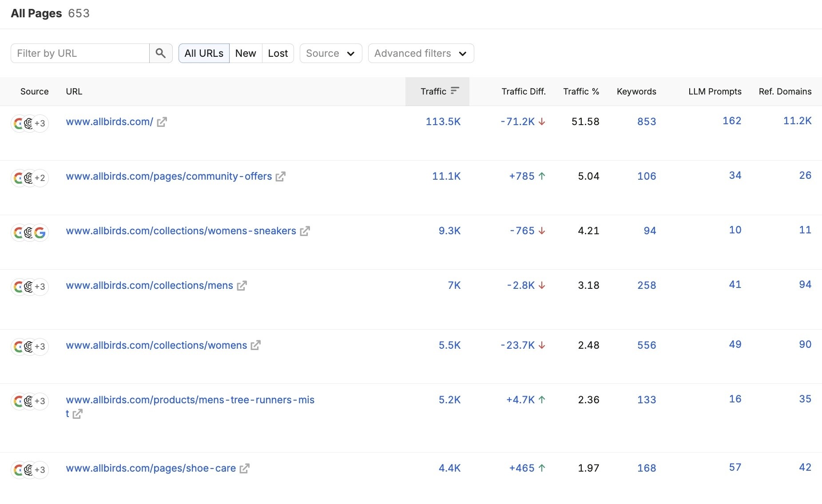Click the +3 source badge in mens-tree-runners row
The width and height of the screenshot is (822, 504).
click(40, 401)
